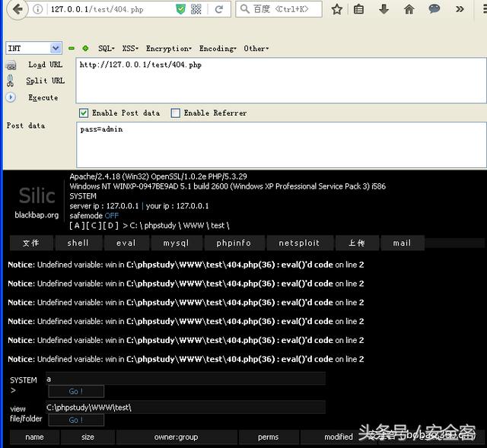Image resolution: width=487 pixels, height=448 pixels.
Task: Open the phpstudy folder in the path
Action: (161, 226)
